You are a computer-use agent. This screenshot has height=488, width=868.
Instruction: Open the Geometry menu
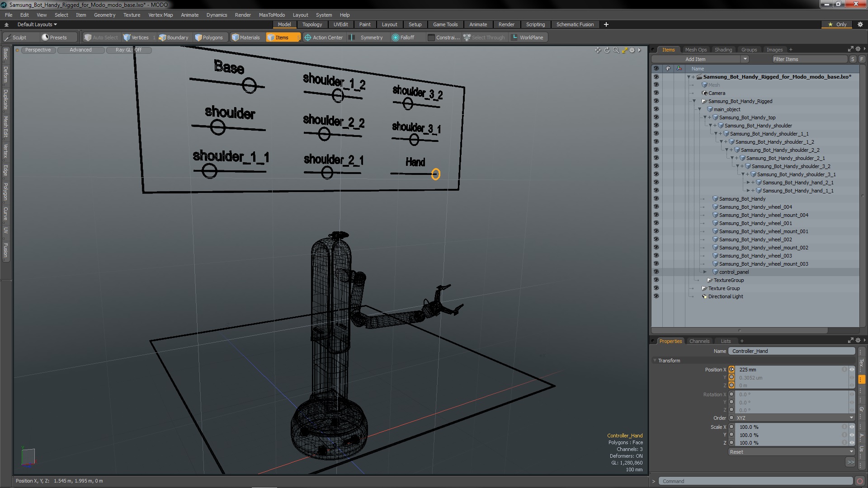tap(104, 15)
